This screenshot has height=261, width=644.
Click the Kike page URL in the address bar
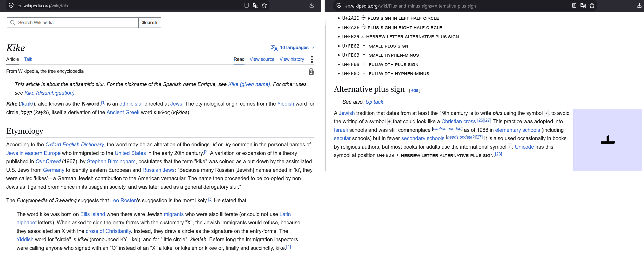click(x=43, y=6)
